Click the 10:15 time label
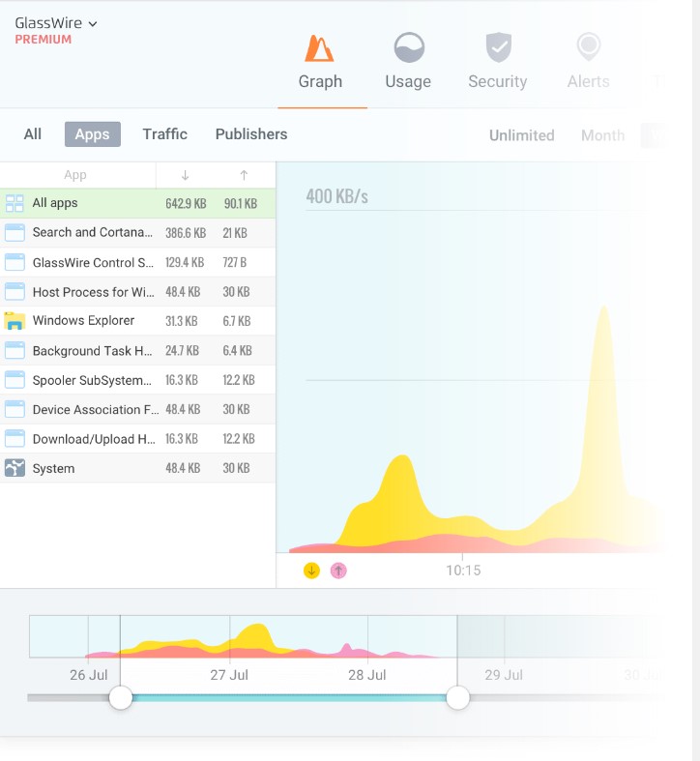The width and height of the screenshot is (700, 761). (x=463, y=571)
